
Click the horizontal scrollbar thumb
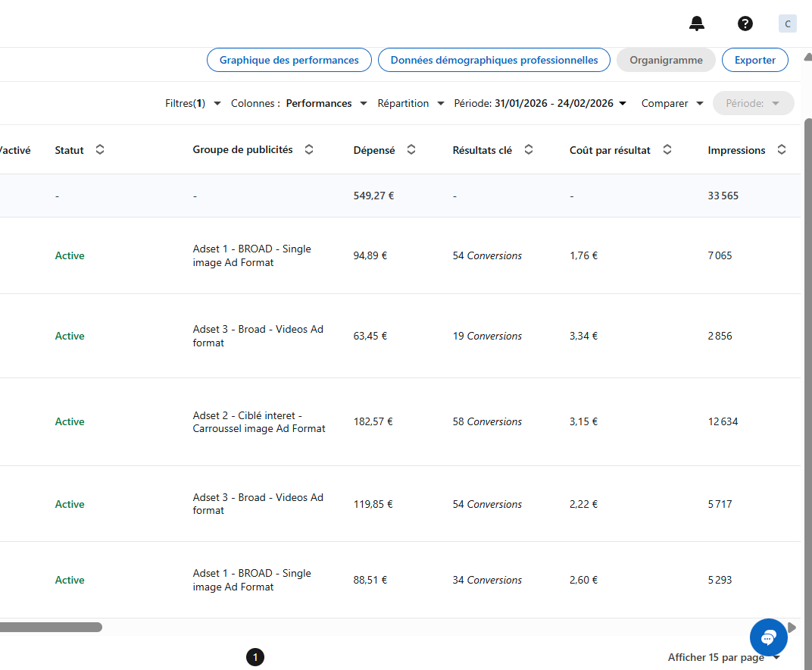tap(50, 627)
